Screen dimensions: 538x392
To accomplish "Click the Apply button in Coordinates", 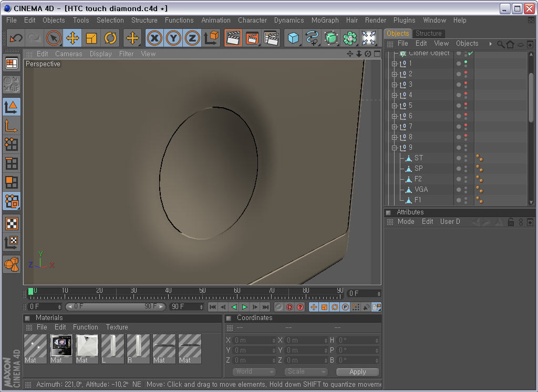I will pyautogui.click(x=357, y=372).
